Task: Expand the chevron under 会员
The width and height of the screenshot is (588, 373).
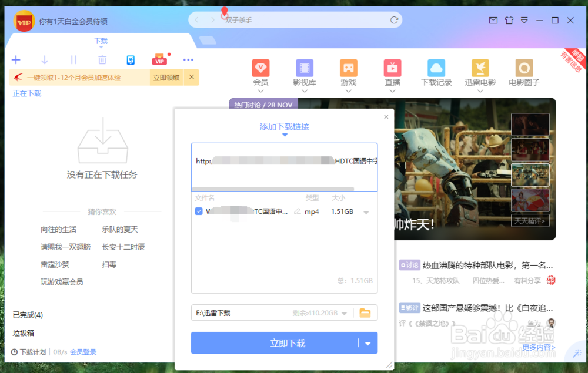Action: (x=260, y=91)
